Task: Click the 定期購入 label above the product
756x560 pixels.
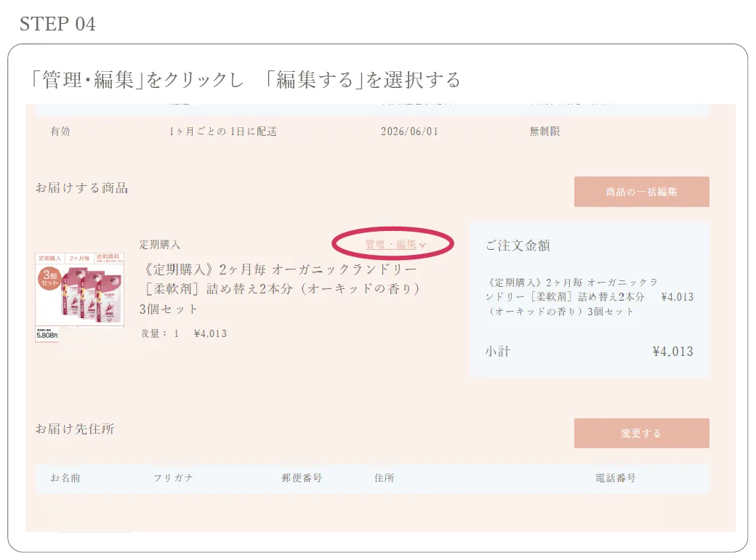Action: tap(159, 245)
